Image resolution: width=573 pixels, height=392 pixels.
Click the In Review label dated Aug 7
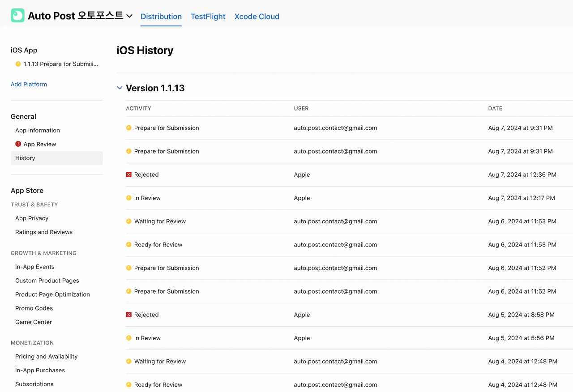[x=147, y=198]
